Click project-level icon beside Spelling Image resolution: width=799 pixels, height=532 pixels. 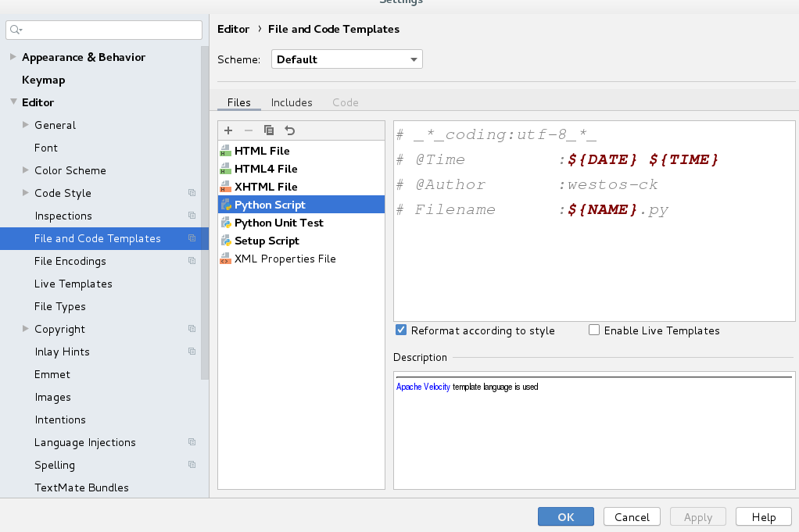pos(192,464)
